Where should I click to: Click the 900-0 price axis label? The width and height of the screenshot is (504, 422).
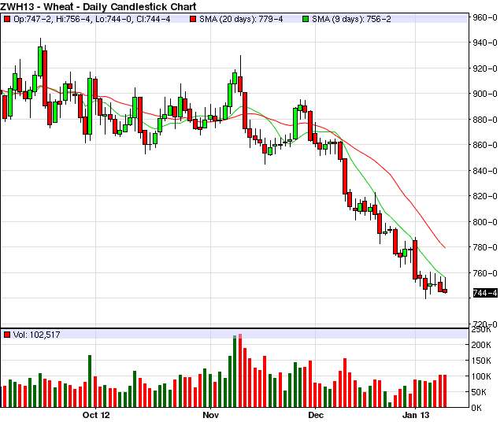coord(485,94)
